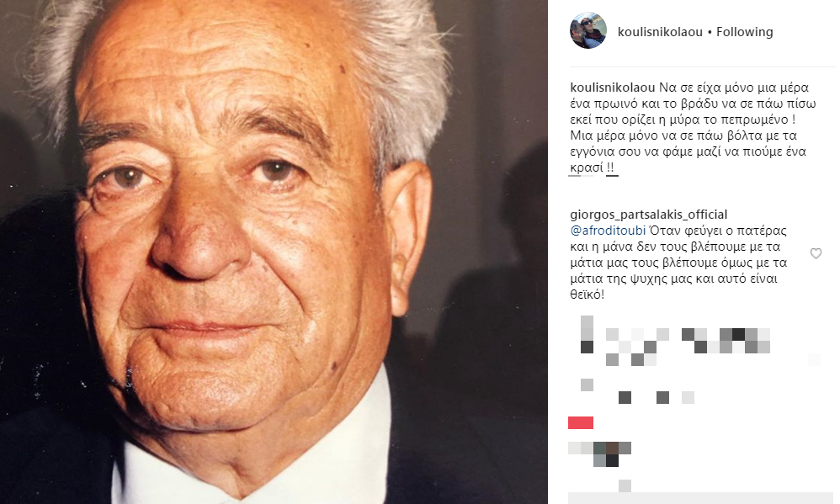This screenshot has height=504, width=840.
Task: Click the tall blurred avatar beside the pixelated comment
Action: 587,334
